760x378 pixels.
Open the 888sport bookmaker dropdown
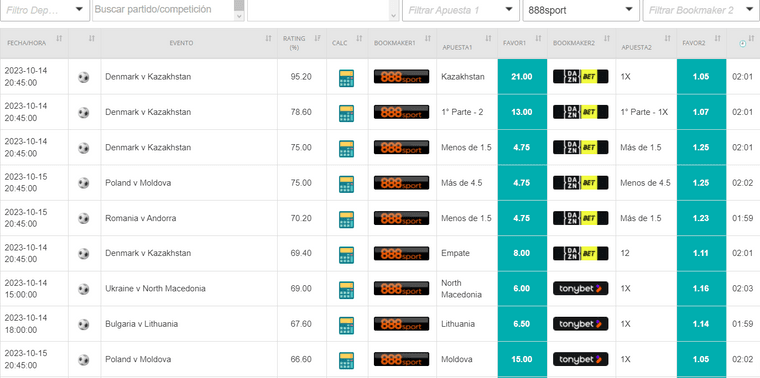(581, 10)
